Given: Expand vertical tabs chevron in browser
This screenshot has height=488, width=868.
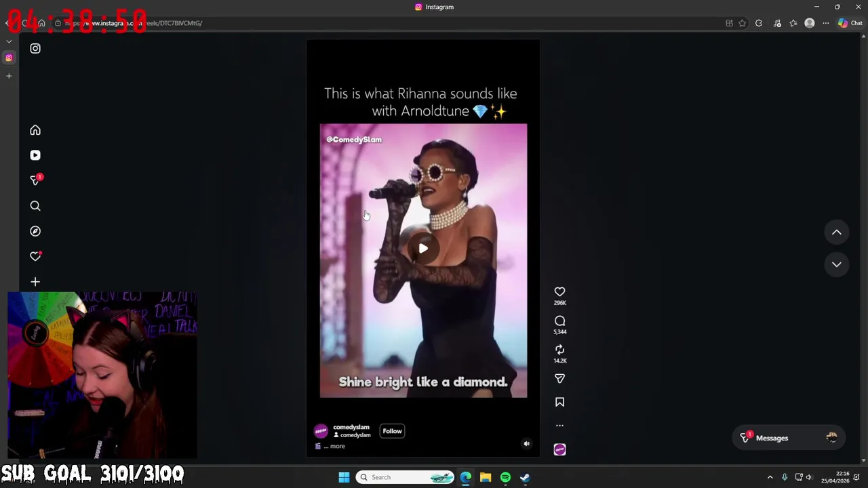Looking at the screenshot, I should tap(9, 41).
